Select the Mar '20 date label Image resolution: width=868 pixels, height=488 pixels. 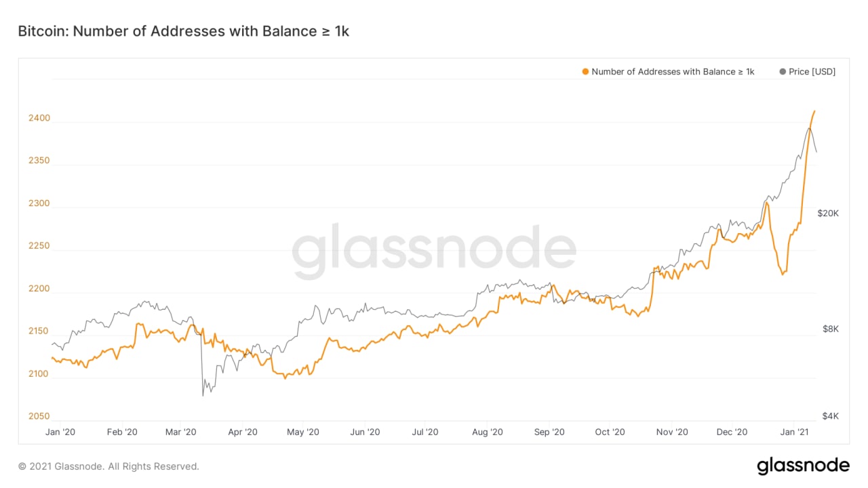point(181,432)
